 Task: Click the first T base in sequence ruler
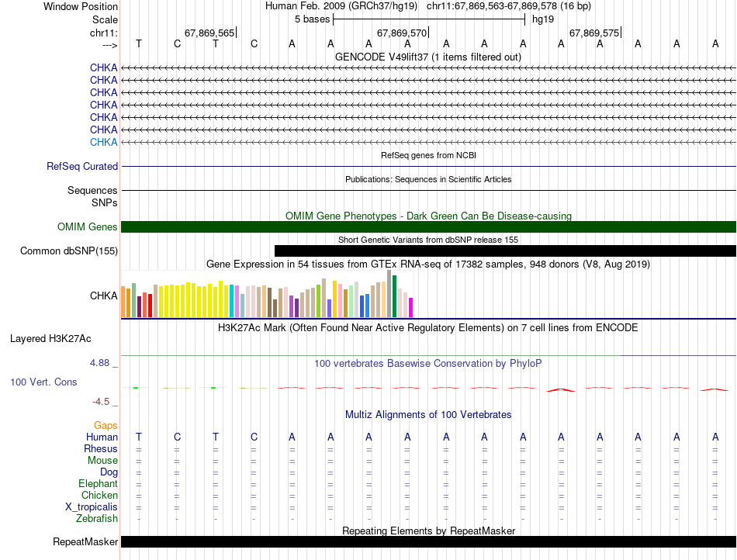139,43
